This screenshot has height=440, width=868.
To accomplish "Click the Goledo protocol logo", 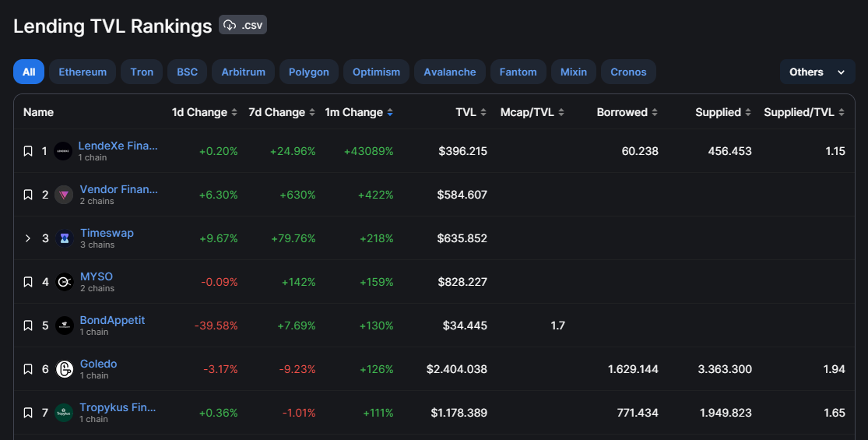I will [64, 369].
